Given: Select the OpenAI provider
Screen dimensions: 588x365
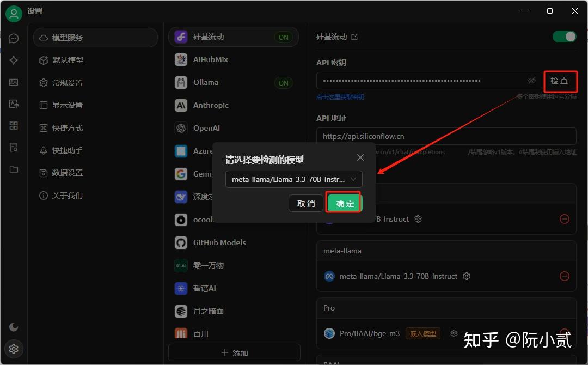Looking at the screenshot, I should pyautogui.click(x=234, y=128).
